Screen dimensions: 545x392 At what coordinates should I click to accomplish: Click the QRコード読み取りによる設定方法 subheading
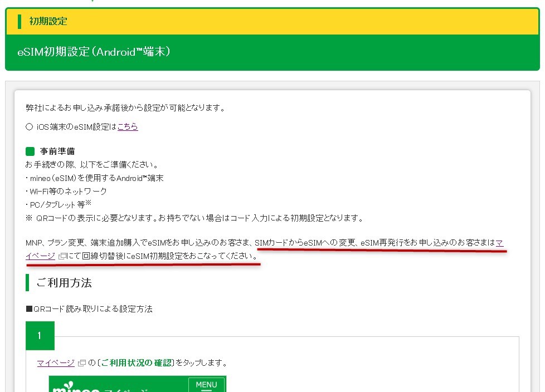click(89, 309)
